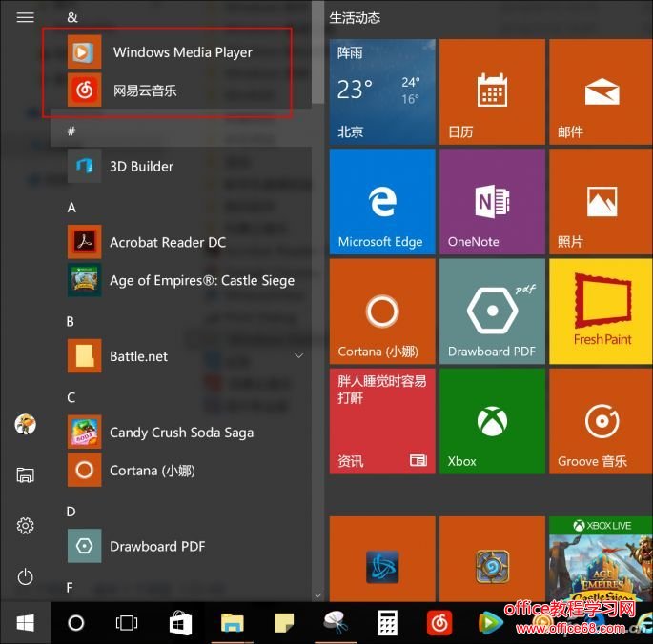Open 3D Builder app

[140, 166]
